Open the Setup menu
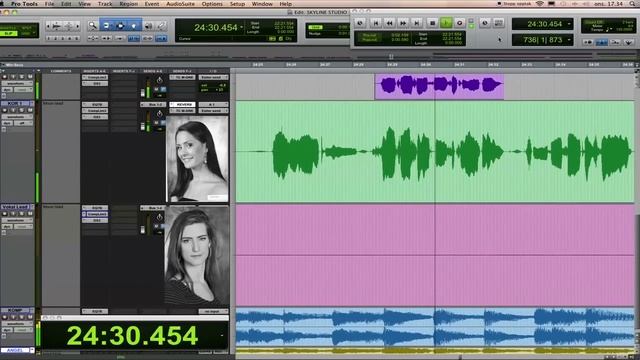Screen dimensions: 640x360 [x=237, y=4]
